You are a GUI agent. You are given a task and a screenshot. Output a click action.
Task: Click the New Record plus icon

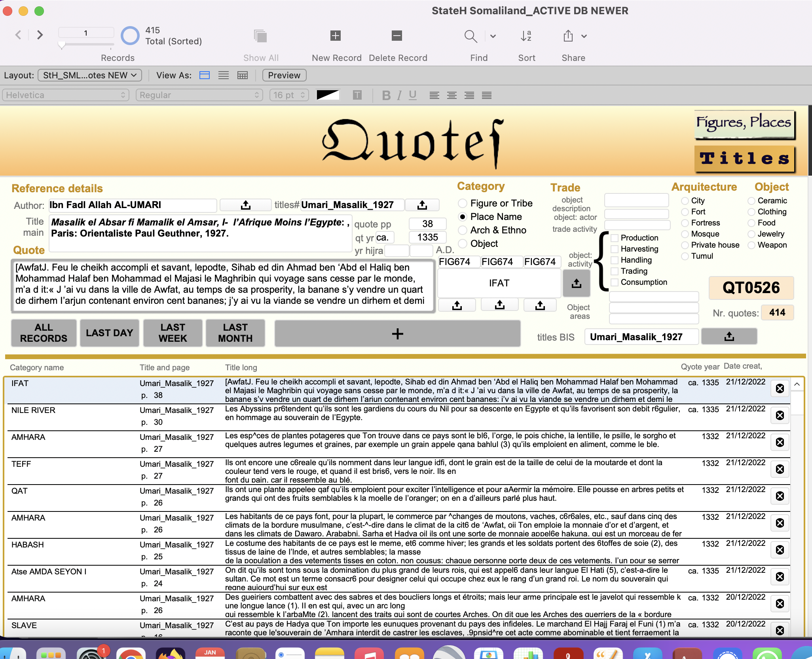click(335, 36)
